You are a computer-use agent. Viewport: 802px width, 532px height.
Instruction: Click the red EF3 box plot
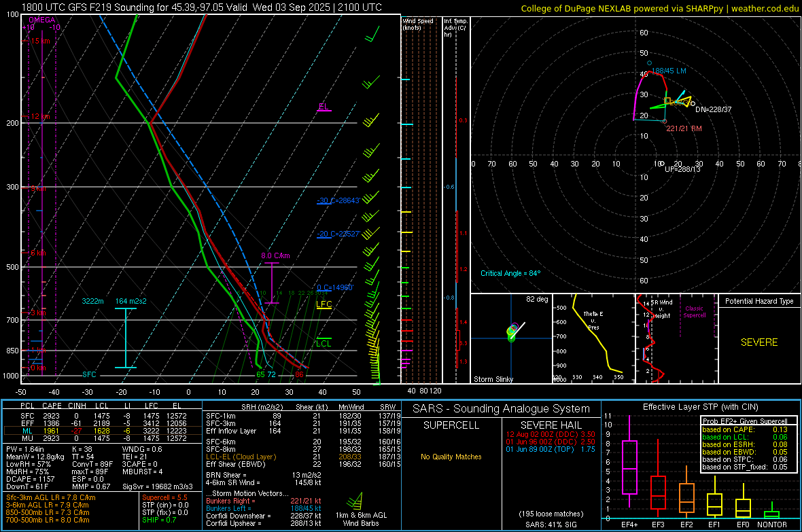pos(658,493)
